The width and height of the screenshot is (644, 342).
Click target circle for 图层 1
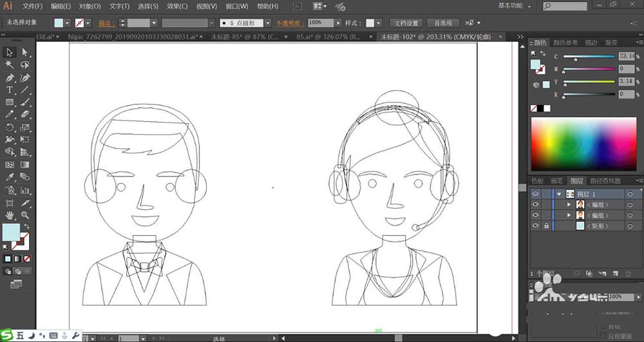click(x=630, y=194)
